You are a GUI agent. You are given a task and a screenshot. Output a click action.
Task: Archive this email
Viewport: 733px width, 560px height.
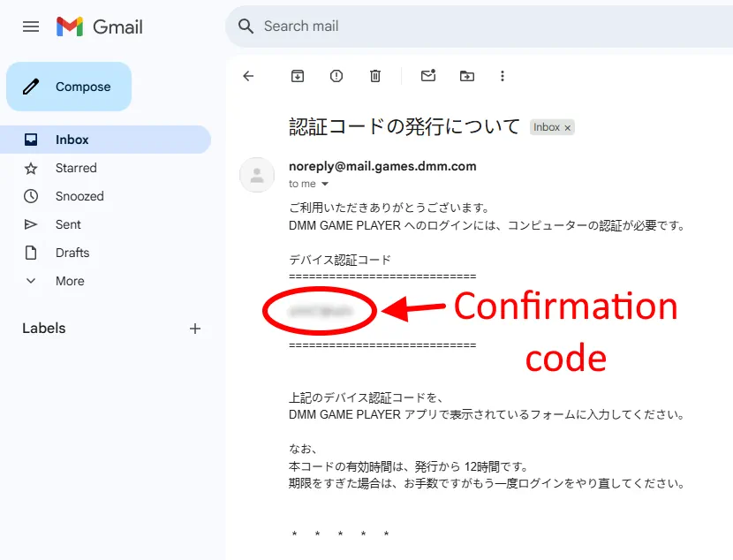[x=298, y=76]
